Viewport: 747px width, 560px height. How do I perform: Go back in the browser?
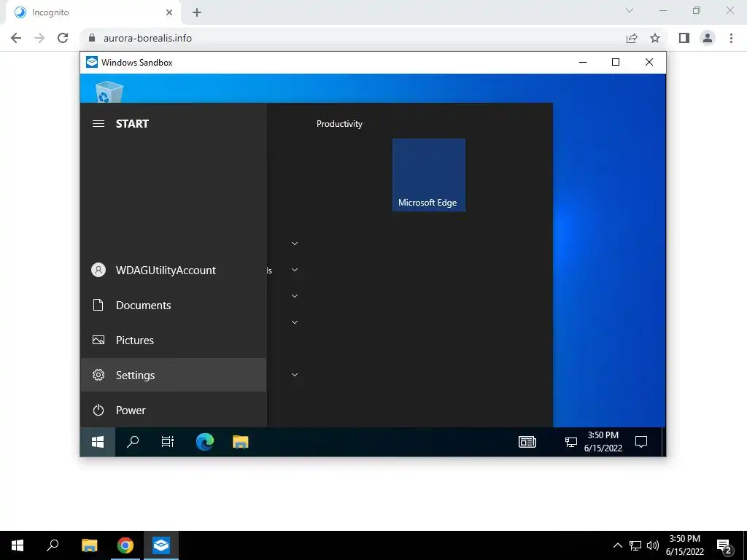tap(16, 38)
